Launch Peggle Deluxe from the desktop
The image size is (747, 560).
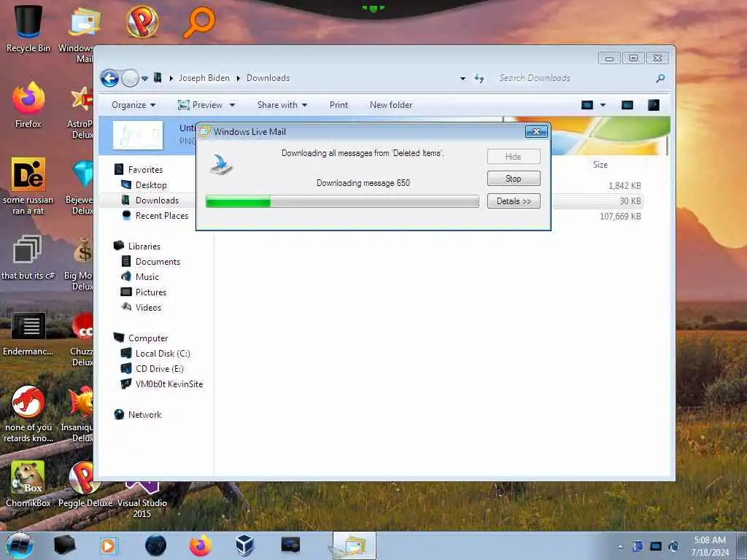85,484
